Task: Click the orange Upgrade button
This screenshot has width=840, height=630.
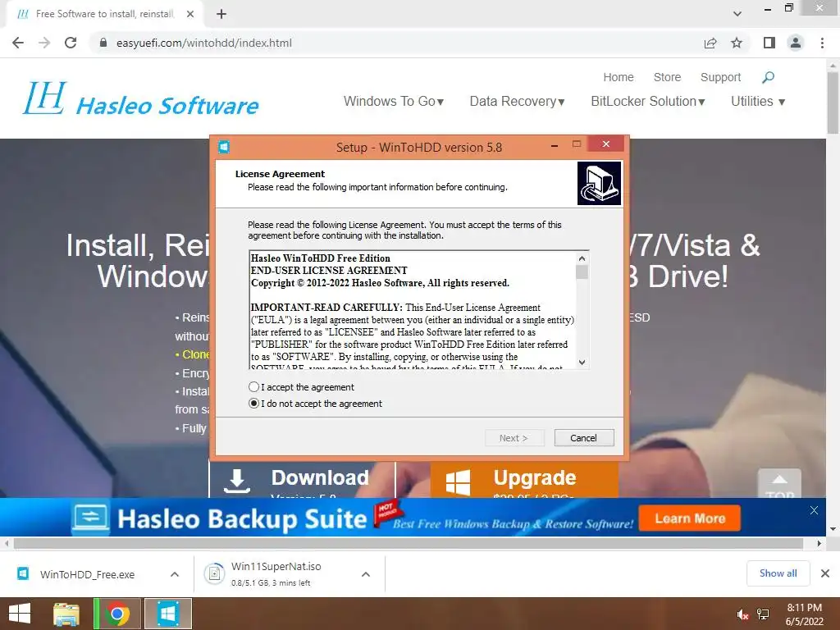Action: [x=524, y=481]
